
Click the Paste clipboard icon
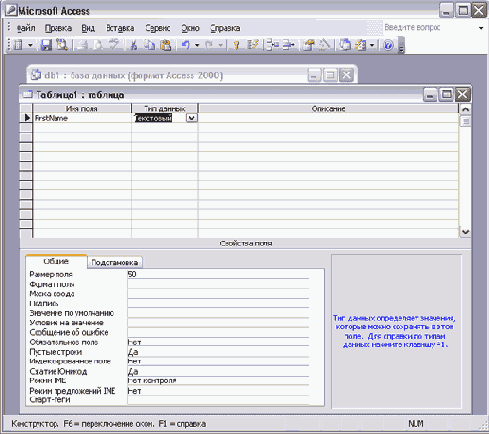(166, 45)
